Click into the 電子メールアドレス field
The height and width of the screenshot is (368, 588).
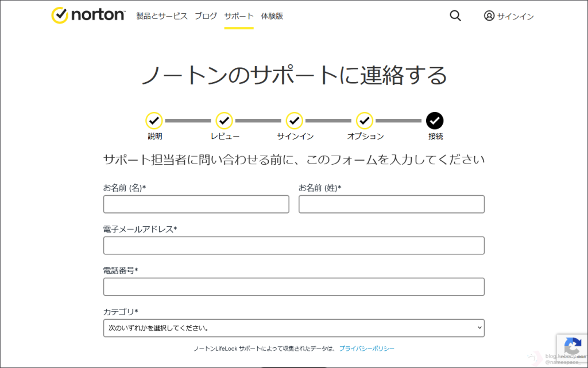(x=293, y=246)
